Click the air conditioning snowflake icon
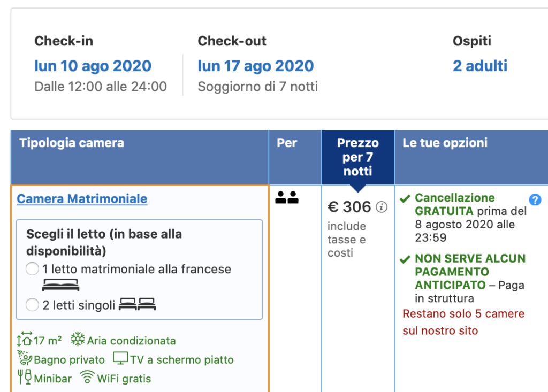 click(78, 340)
